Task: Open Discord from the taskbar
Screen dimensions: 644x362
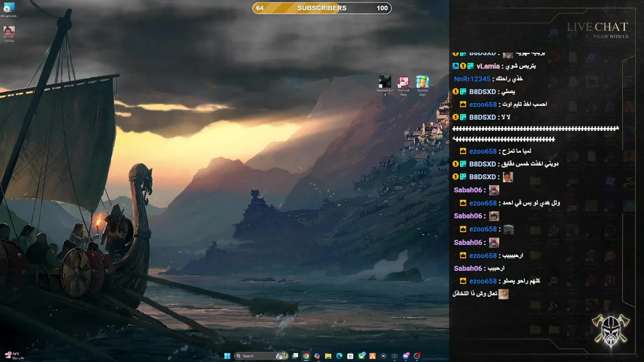Action: pyautogui.click(x=406, y=356)
